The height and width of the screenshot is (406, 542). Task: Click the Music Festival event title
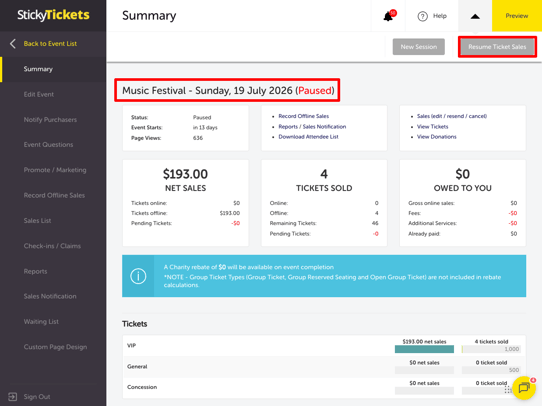(x=227, y=90)
